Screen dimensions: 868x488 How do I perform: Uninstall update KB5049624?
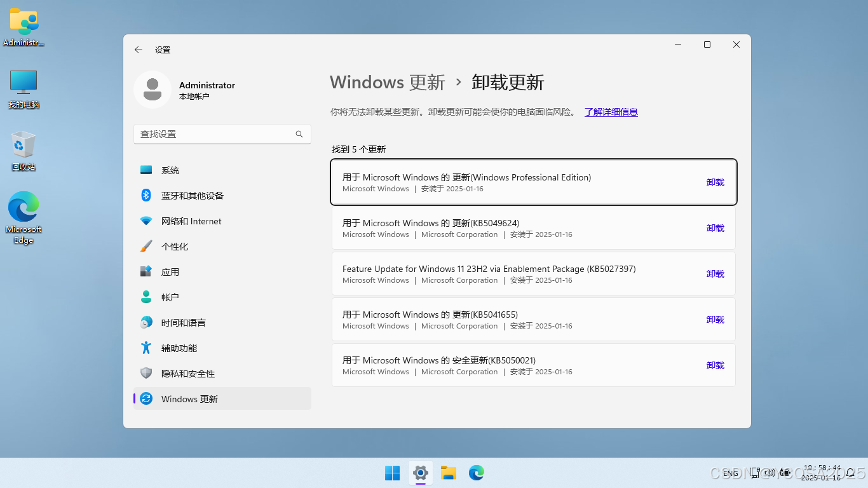(x=715, y=228)
